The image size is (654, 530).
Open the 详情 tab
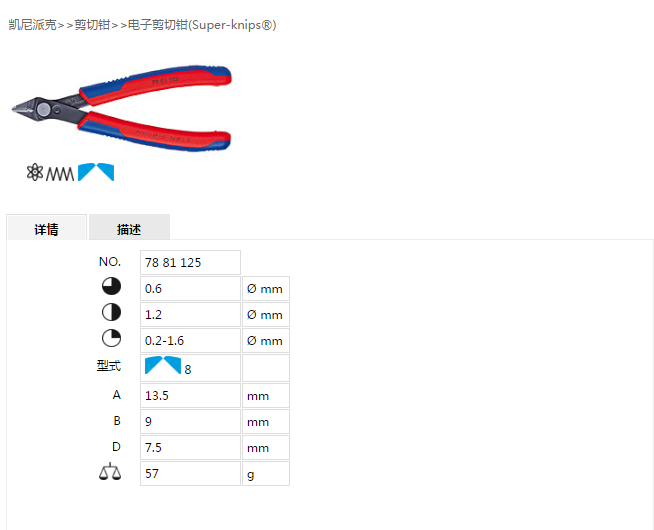click(x=46, y=227)
